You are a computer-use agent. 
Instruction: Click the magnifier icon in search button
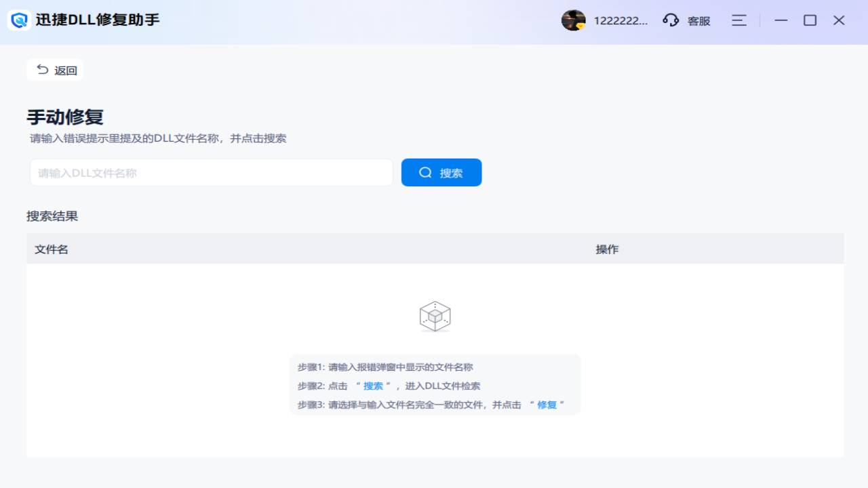click(425, 173)
